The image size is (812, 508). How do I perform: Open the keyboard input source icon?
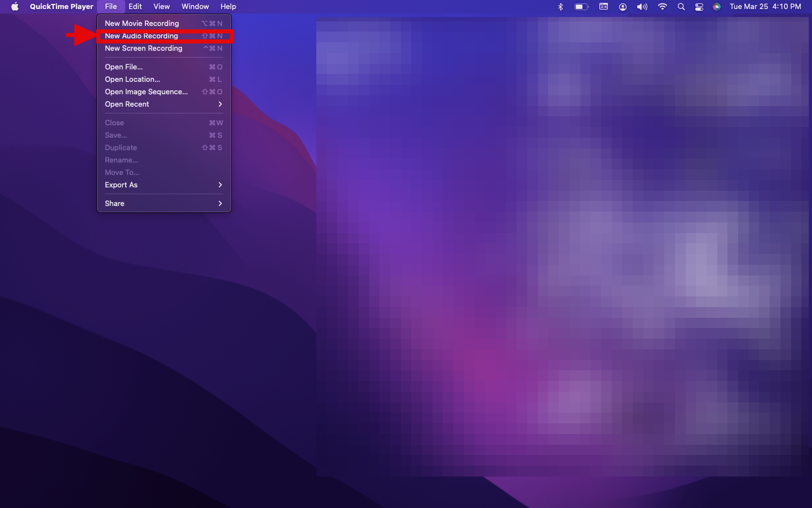pos(603,7)
